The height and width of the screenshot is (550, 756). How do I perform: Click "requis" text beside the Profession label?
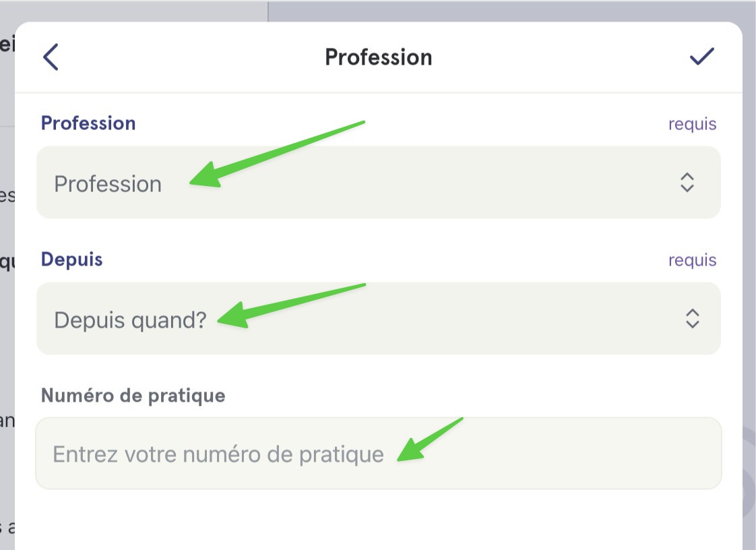click(692, 125)
